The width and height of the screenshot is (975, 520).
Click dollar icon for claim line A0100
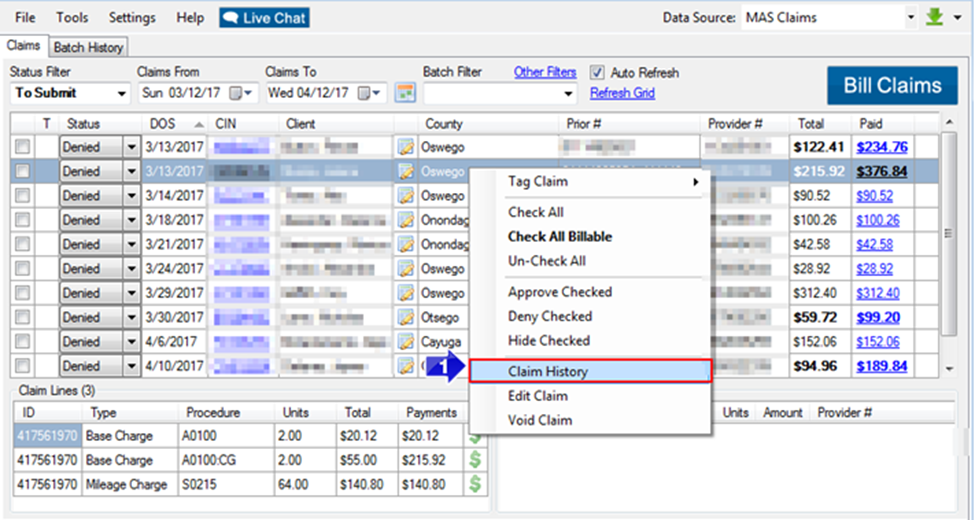click(x=475, y=436)
